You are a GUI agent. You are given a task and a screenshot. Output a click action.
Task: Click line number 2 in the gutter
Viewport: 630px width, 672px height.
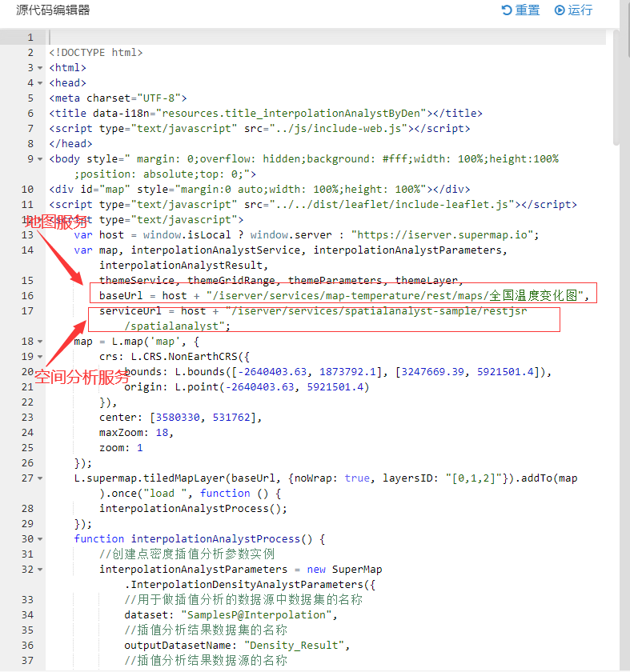click(x=30, y=53)
